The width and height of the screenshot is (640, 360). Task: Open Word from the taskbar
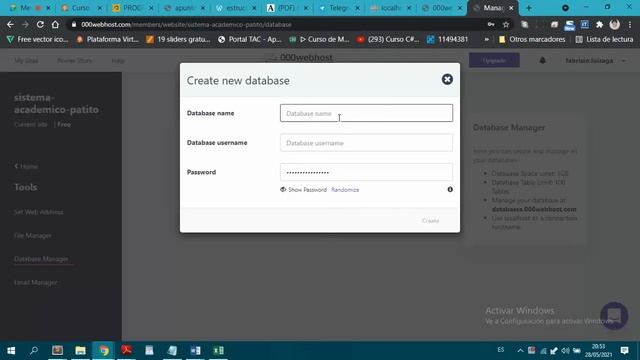[195, 351]
